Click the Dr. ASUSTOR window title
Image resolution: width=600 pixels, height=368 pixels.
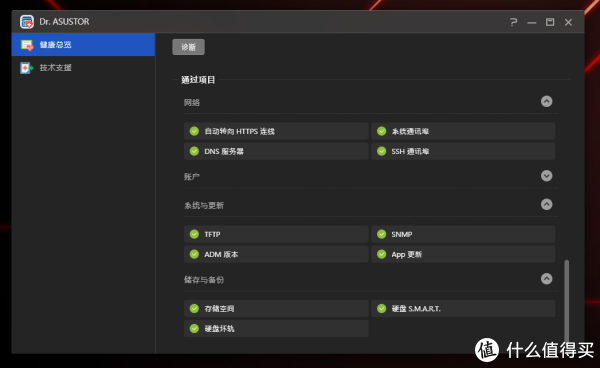pos(64,22)
